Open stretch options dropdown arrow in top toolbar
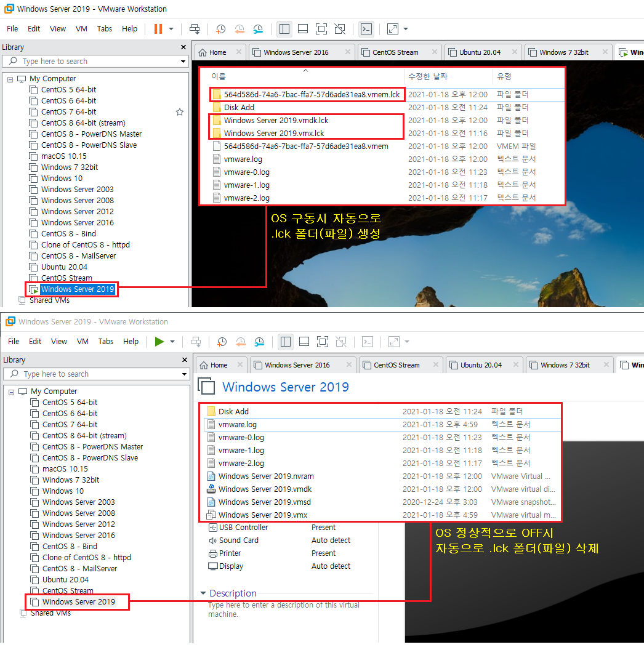 pos(406,29)
